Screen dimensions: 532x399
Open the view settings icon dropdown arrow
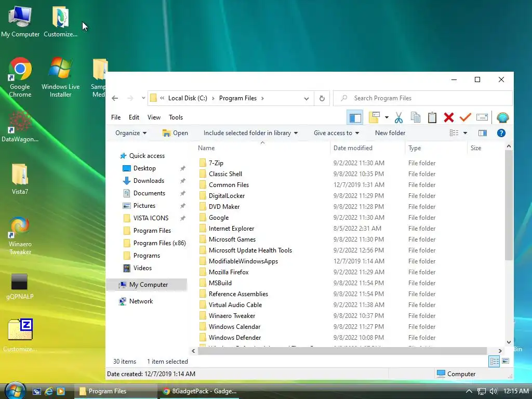pyautogui.click(x=387, y=117)
